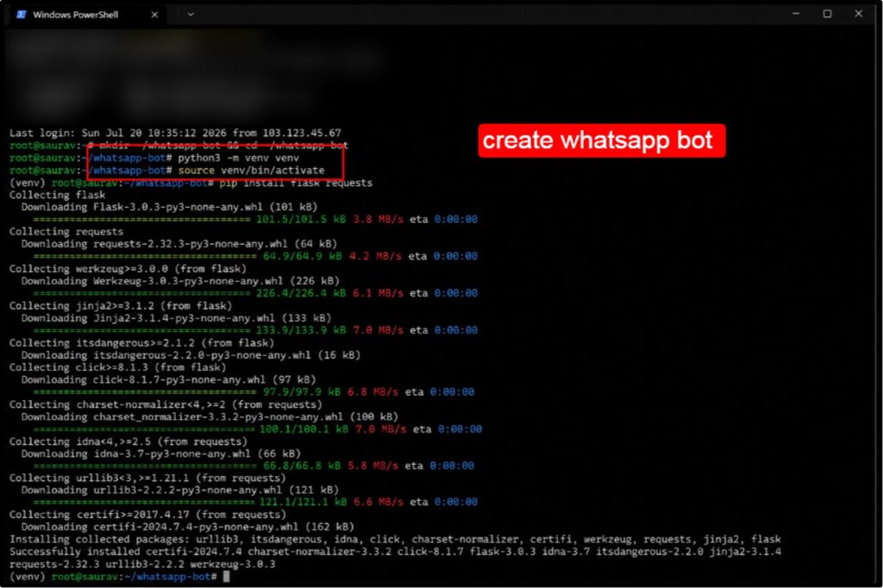This screenshot has height=588, width=883.
Task: Click the 'Collecting click>=8.1.3' line
Action: point(117,367)
